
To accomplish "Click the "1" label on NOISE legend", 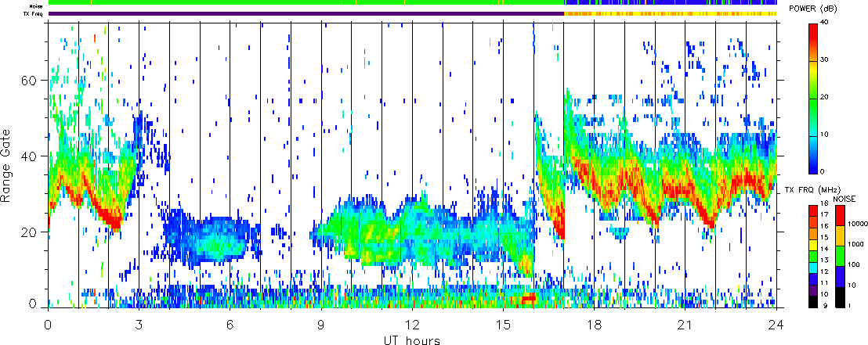I will click(x=849, y=305).
